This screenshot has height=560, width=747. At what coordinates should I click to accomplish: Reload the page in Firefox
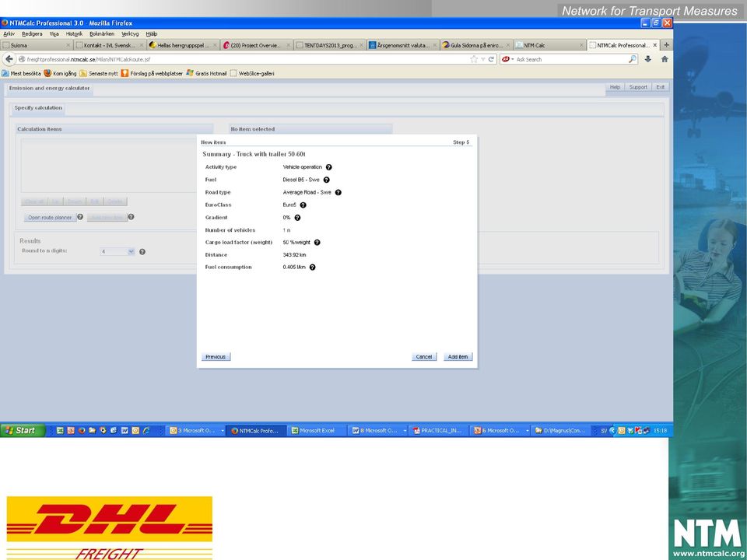tap(491, 59)
